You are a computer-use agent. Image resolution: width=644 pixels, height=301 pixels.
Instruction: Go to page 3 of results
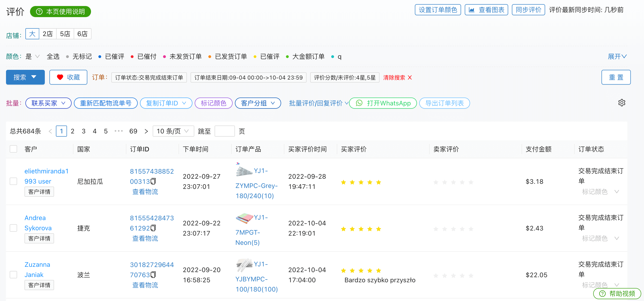point(83,131)
